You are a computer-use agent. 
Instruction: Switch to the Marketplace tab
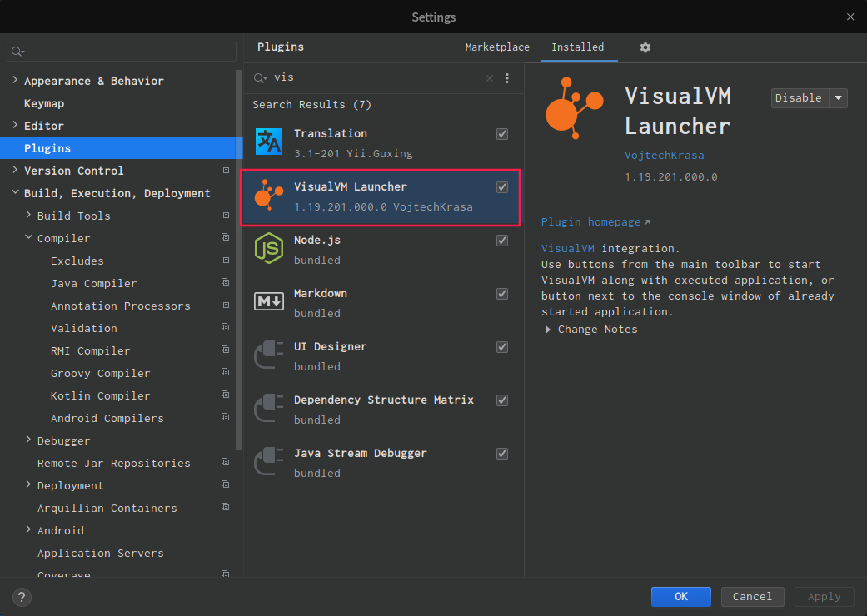[x=497, y=47]
